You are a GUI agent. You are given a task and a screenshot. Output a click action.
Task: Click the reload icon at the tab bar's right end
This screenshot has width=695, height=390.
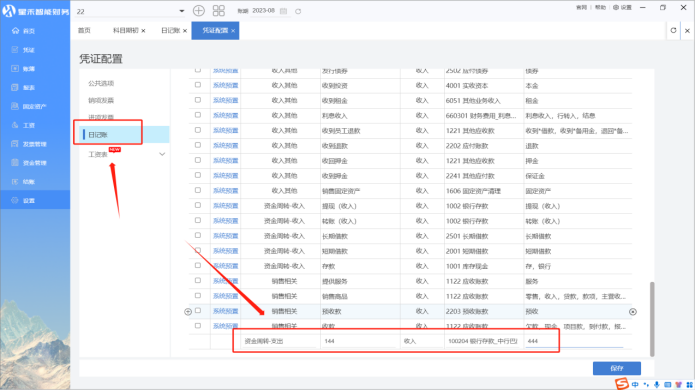[x=673, y=30]
